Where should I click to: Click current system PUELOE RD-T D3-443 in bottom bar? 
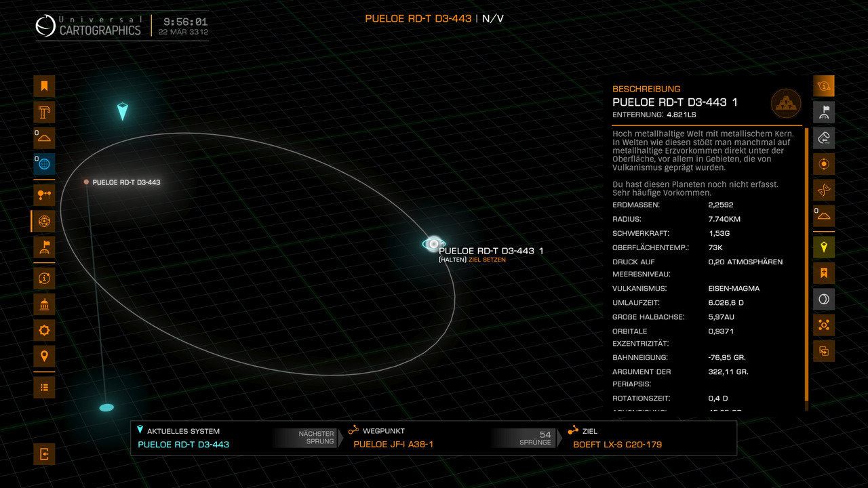(183, 445)
